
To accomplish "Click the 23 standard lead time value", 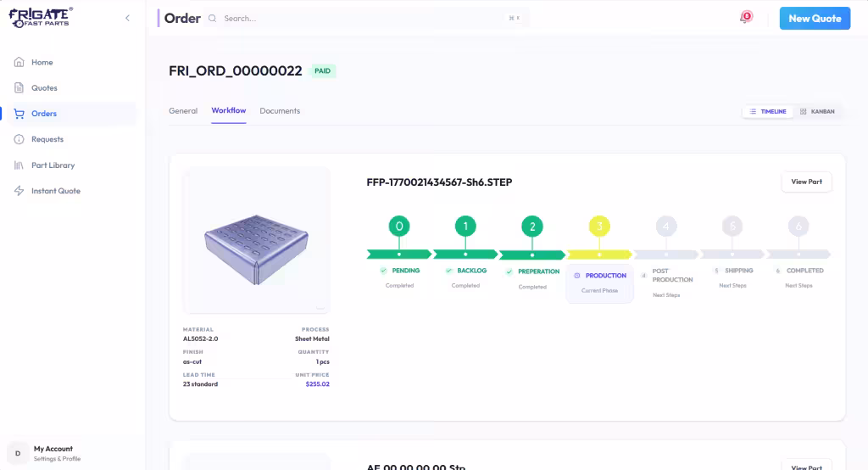I will (x=200, y=384).
